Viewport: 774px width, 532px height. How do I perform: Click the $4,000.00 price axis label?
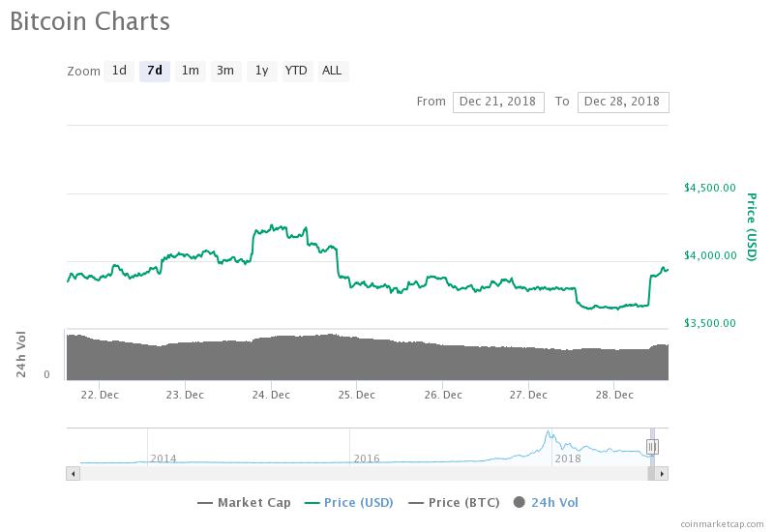tap(710, 255)
